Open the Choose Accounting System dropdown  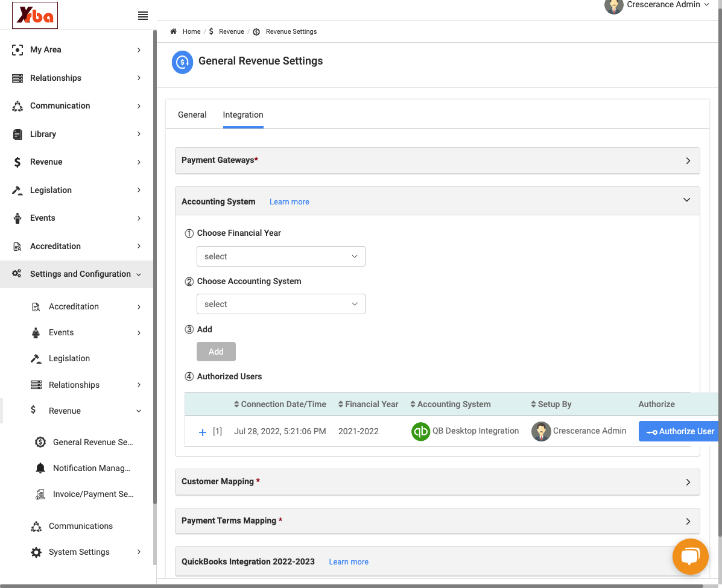[281, 305]
